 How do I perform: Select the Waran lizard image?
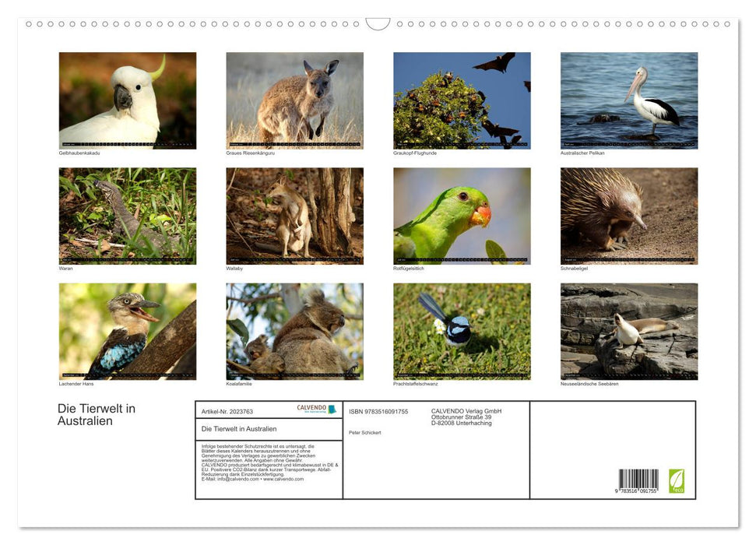pyautogui.click(x=127, y=215)
